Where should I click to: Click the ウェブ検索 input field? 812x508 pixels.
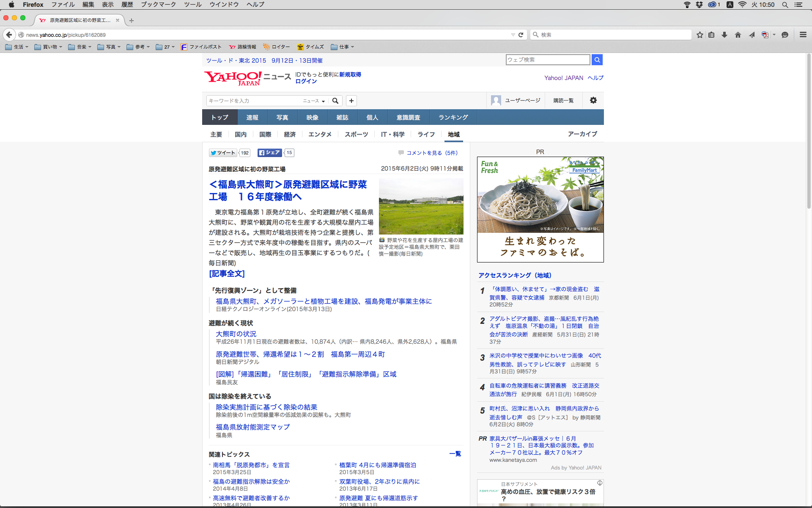click(547, 60)
